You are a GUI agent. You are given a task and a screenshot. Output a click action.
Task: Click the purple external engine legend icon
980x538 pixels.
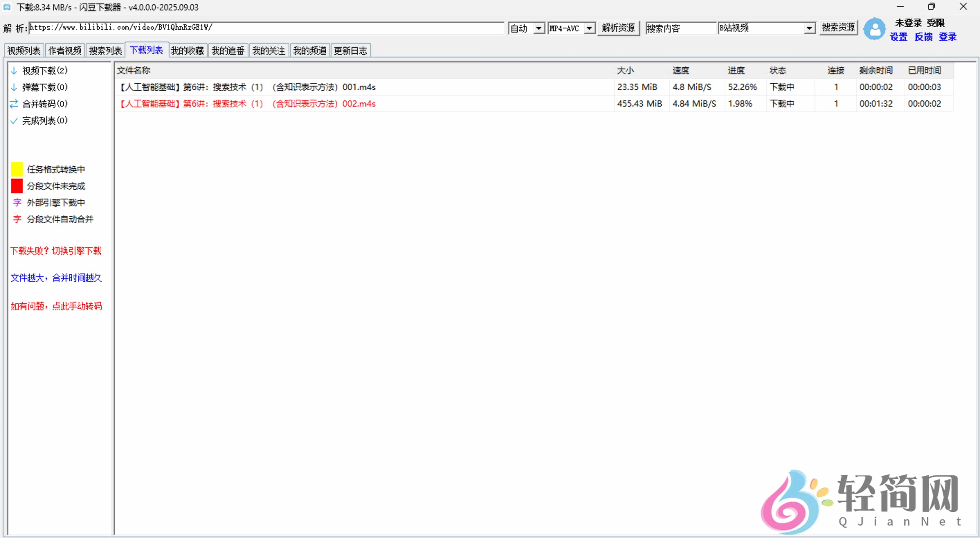click(17, 203)
